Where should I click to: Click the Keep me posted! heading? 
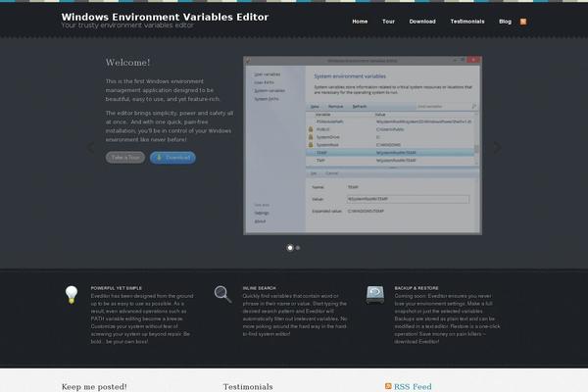[94, 387]
